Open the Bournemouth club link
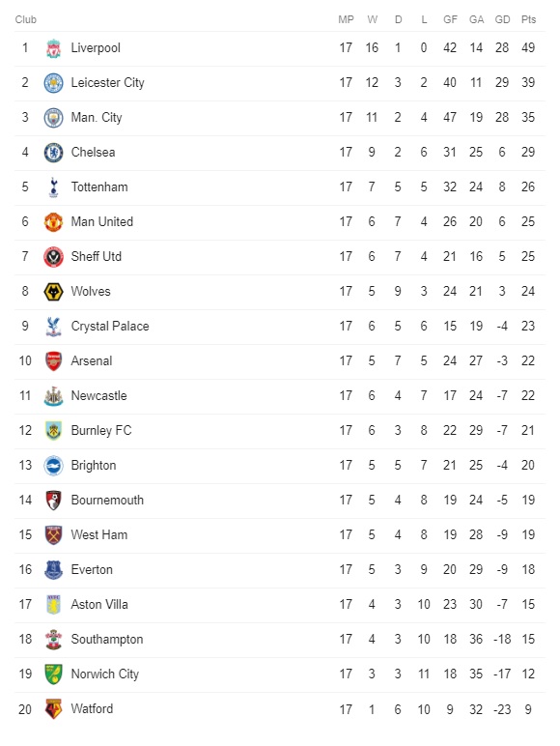The width and height of the screenshot is (560, 746). [x=107, y=500]
